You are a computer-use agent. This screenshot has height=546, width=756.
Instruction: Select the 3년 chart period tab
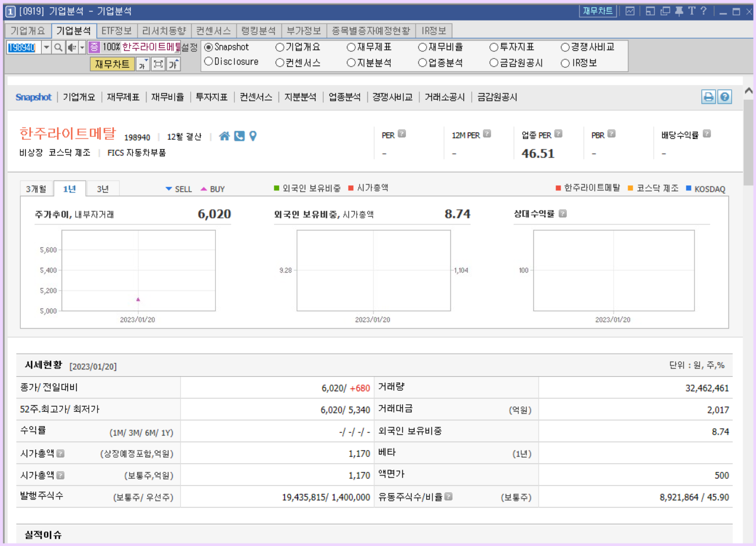(102, 189)
